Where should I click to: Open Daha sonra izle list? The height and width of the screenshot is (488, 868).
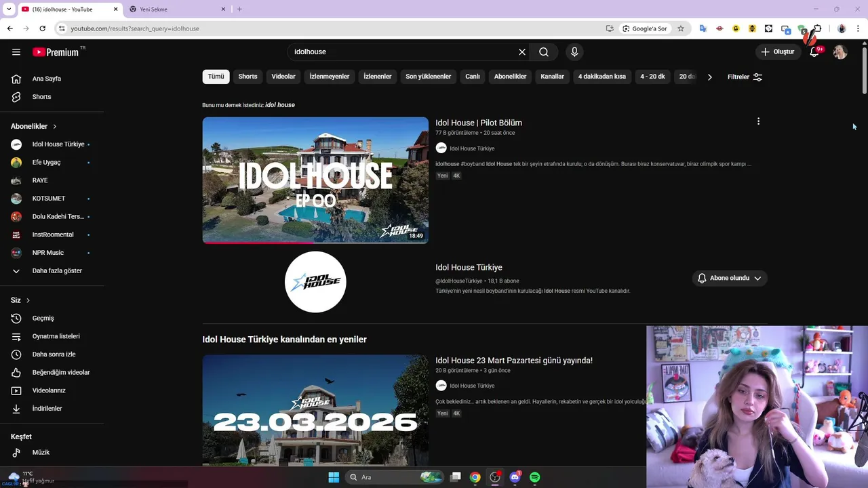point(52,354)
